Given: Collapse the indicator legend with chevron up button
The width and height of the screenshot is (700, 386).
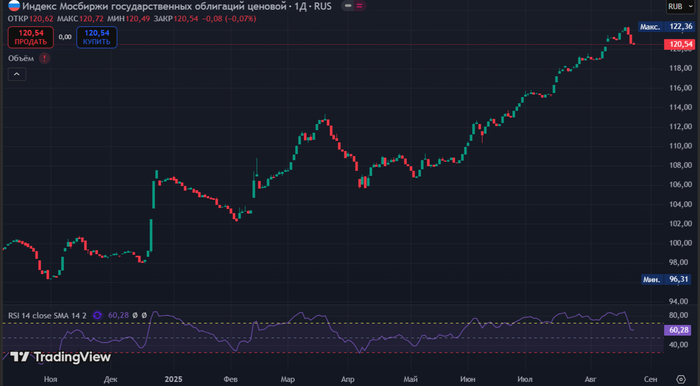Looking at the screenshot, I should click(x=17, y=74).
